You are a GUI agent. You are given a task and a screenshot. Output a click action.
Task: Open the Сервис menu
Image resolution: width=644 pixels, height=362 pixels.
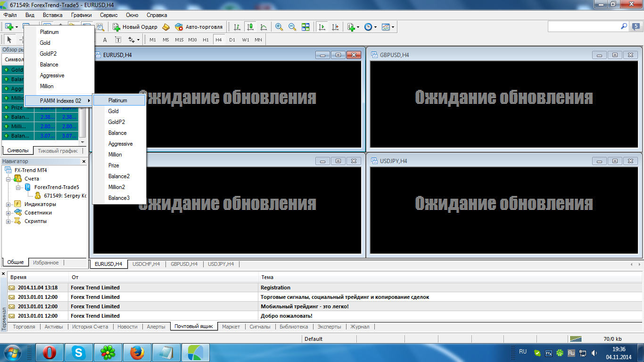pyautogui.click(x=109, y=15)
